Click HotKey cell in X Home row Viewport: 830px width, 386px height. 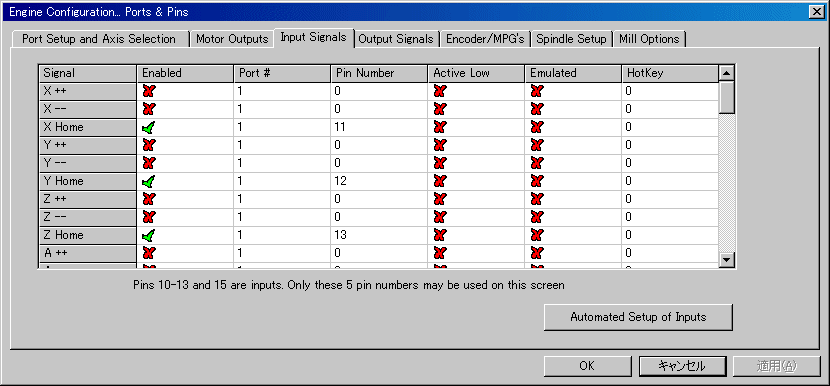click(670, 127)
